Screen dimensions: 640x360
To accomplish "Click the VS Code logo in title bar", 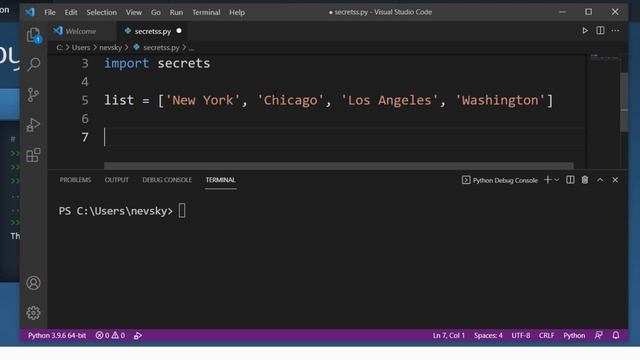I will click(30, 12).
